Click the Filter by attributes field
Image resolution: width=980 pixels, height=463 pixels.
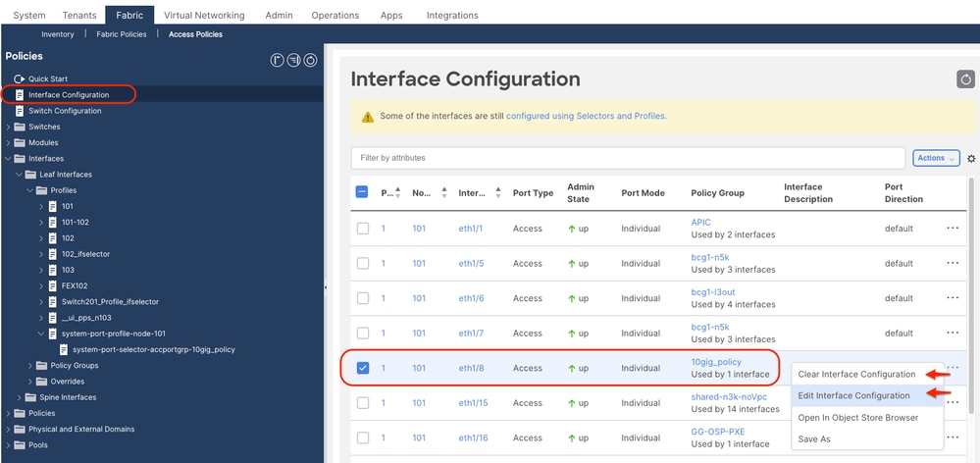628,158
